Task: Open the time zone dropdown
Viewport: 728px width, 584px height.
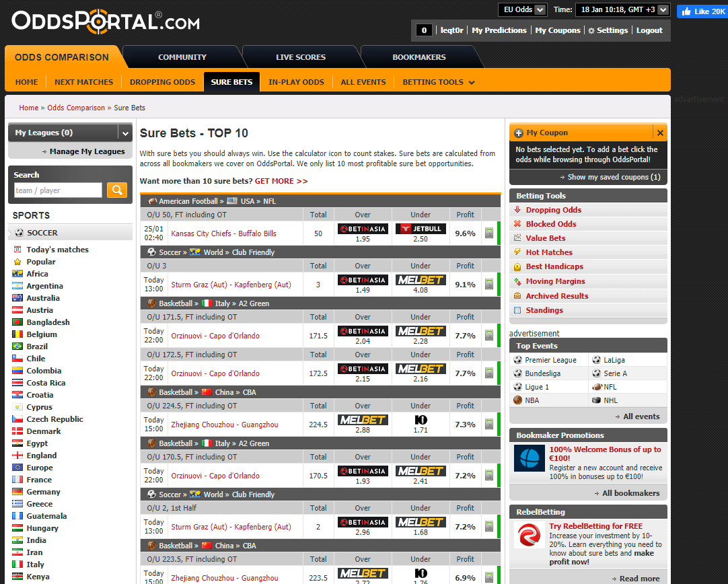Action: click(x=622, y=9)
